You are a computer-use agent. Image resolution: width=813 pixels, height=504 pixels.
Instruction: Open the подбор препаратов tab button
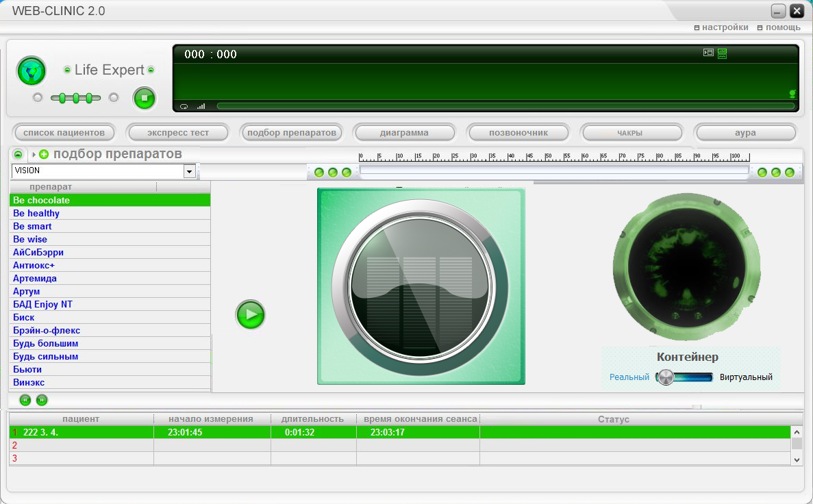tap(291, 133)
